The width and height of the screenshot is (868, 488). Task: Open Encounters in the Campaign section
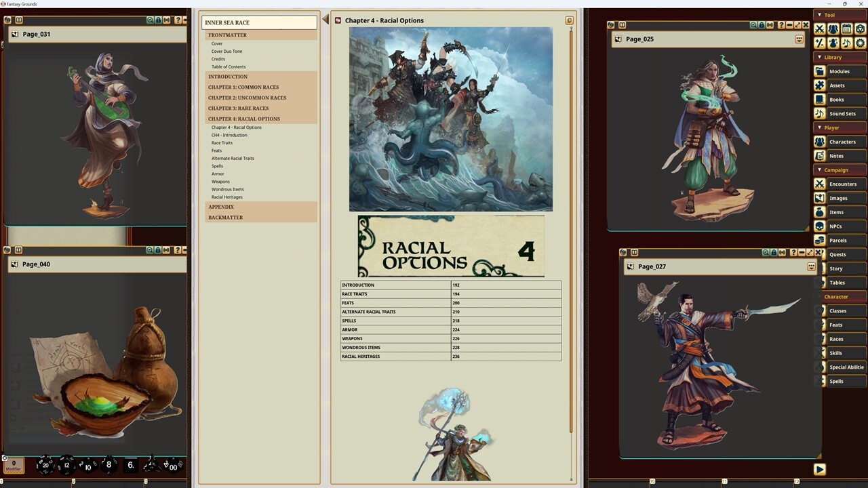click(843, 184)
